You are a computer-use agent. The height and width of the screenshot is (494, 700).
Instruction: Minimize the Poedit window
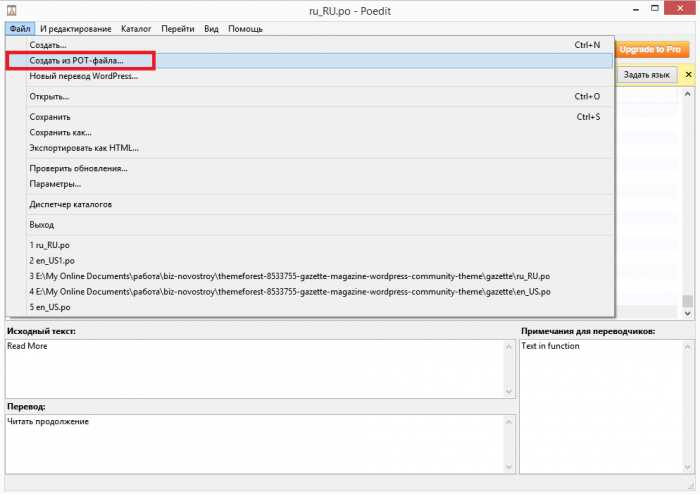pyautogui.click(x=636, y=9)
